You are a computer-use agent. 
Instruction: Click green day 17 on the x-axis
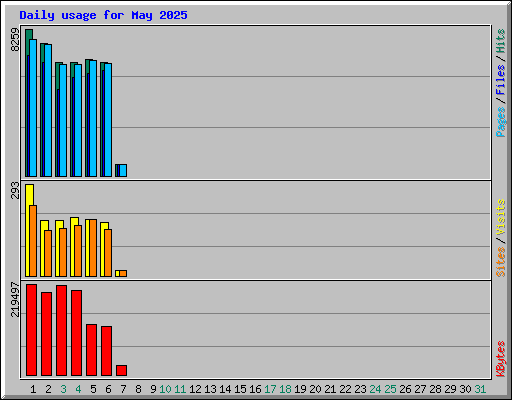[270, 389]
